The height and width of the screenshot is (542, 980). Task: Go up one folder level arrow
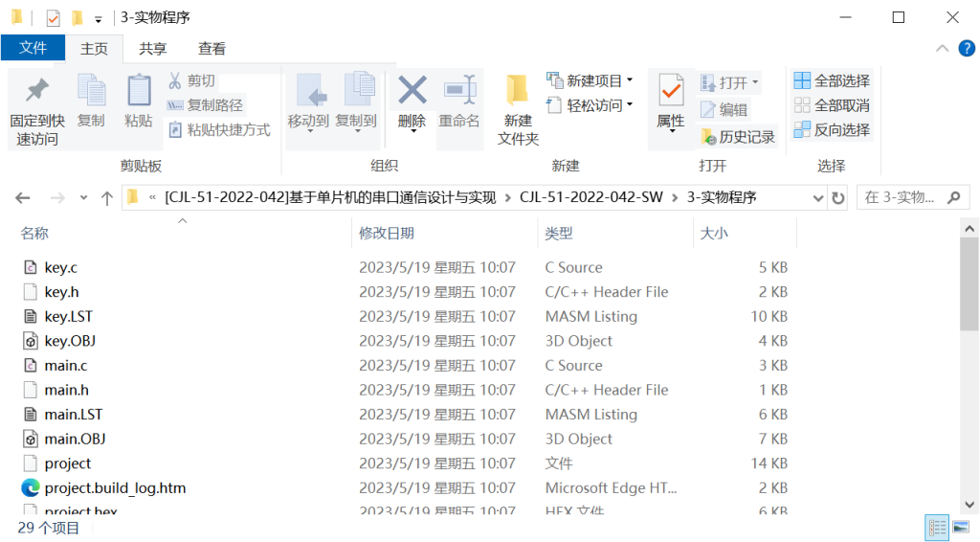(107, 198)
